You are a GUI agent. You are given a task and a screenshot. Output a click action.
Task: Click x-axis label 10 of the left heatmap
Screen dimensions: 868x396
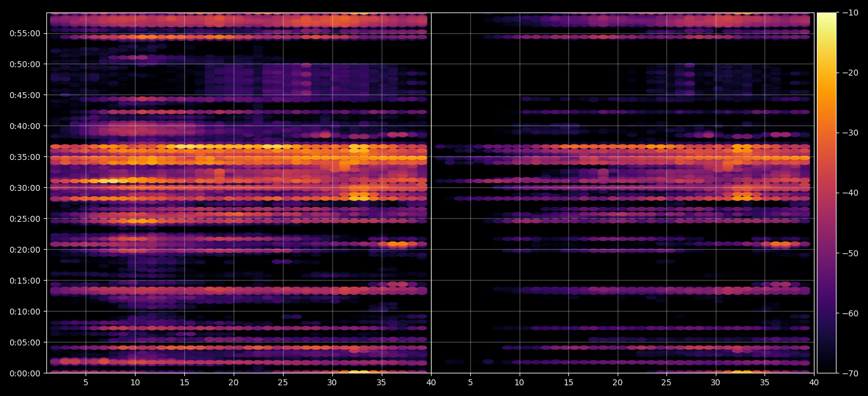click(135, 383)
